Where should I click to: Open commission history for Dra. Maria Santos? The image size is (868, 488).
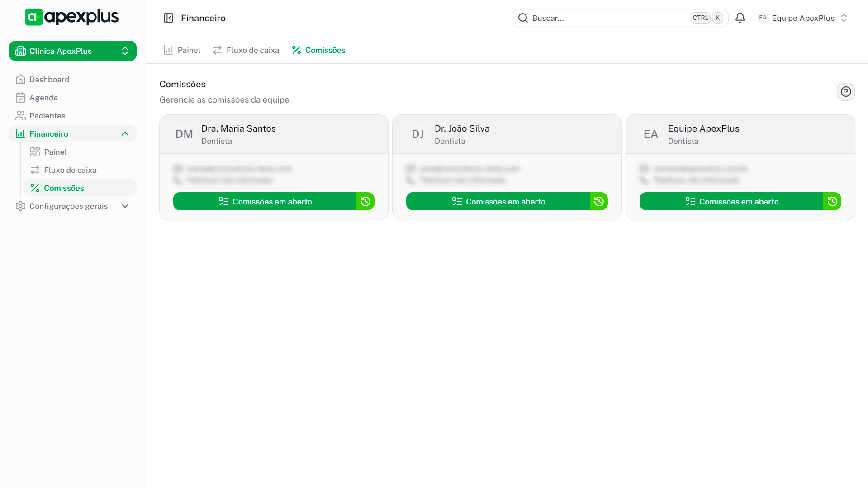click(x=365, y=202)
